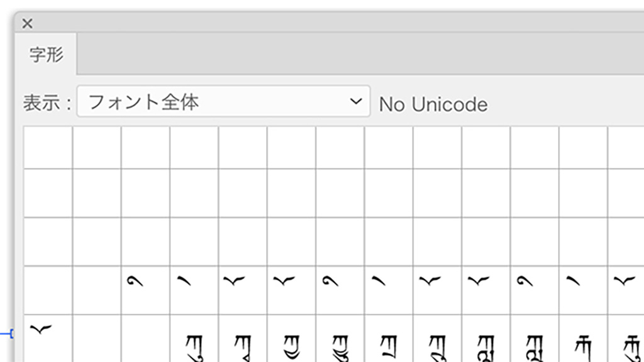This screenshot has height=362, width=644.
Task: Open the 表示 dropdown showing フォント全体
Action: click(223, 102)
